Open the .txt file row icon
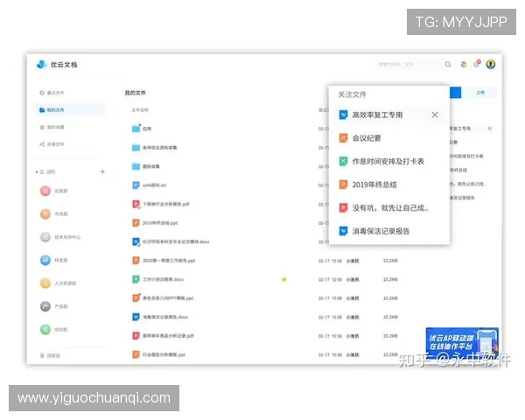Screen dimensions: 525x420 (x=136, y=185)
